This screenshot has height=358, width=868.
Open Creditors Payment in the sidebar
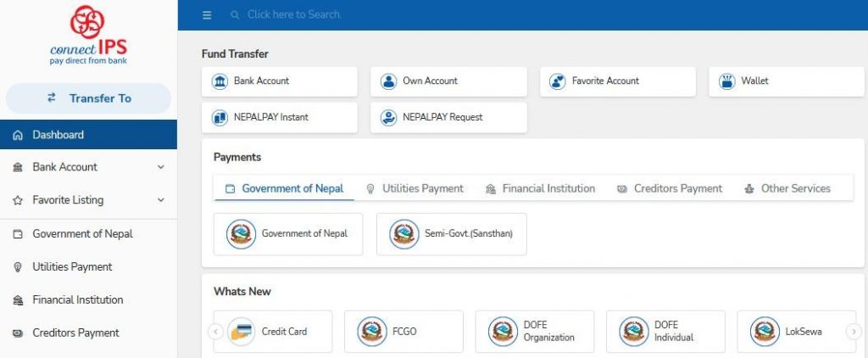(88, 333)
